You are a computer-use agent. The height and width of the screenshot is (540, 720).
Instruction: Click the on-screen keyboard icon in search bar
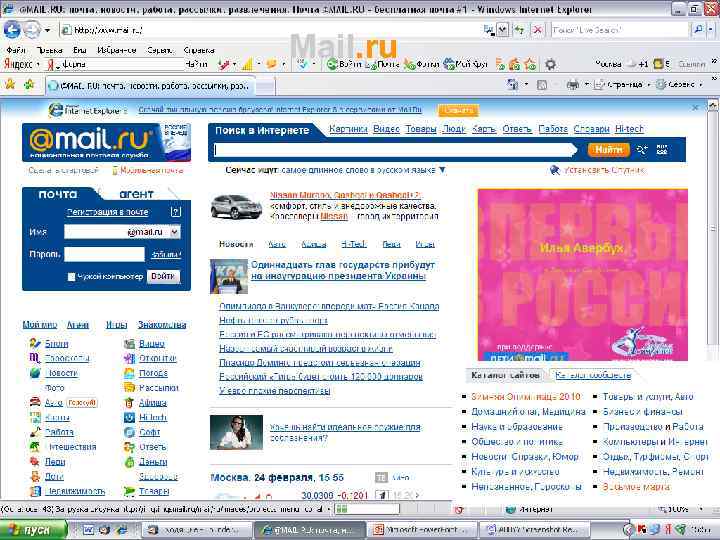[x=662, y=149]
